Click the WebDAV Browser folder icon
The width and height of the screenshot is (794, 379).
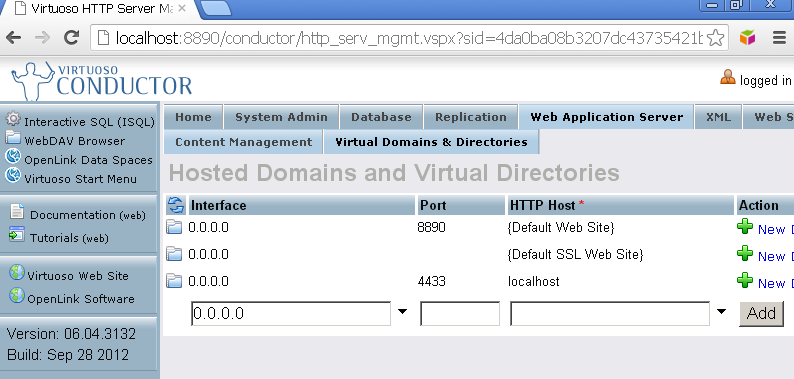click(13, 138)
